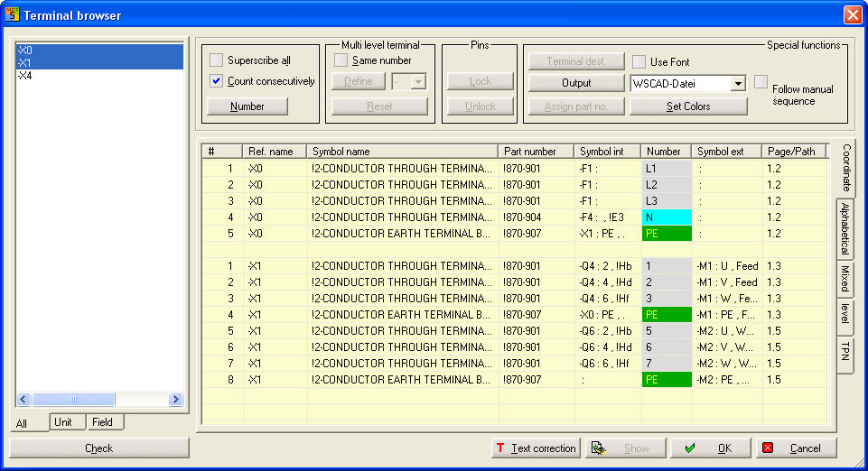Click the Part number column header

(x=536, y=152)
